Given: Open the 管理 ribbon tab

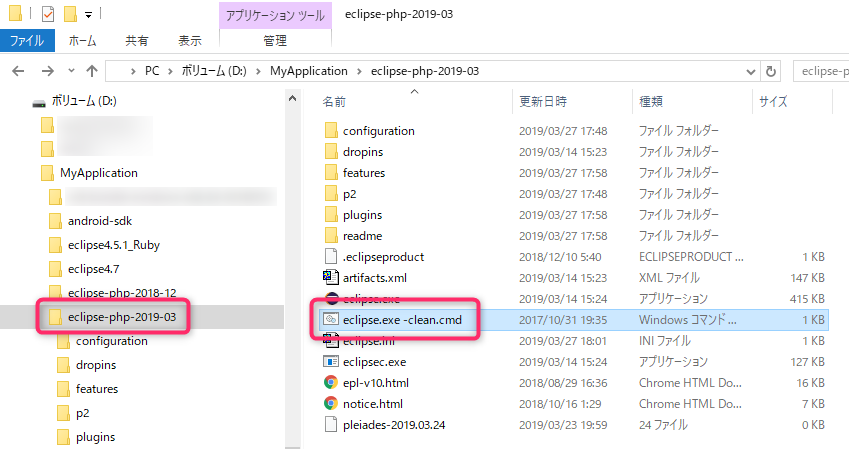Looking at the screenshot, I should point(275,41).
